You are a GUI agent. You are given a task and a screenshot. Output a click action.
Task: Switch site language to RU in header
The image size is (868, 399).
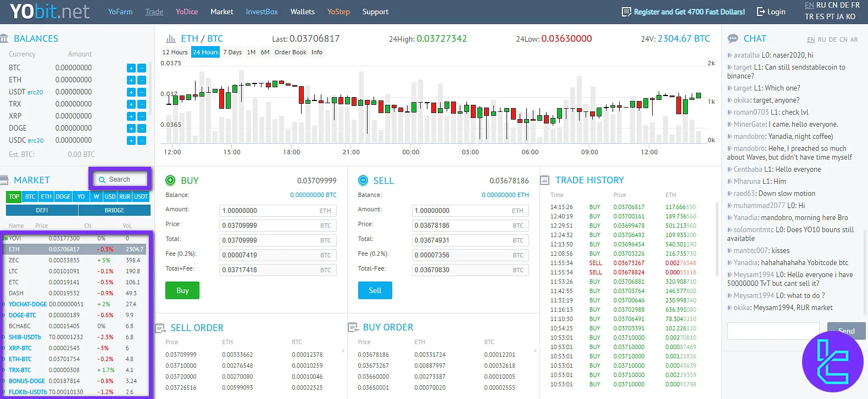tap(821, 5)
